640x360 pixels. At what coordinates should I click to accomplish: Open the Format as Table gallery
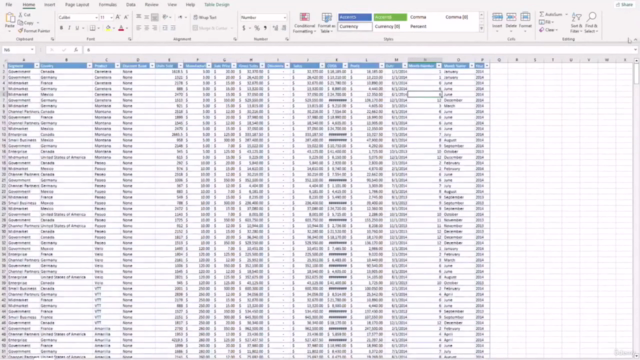point(327,23)
